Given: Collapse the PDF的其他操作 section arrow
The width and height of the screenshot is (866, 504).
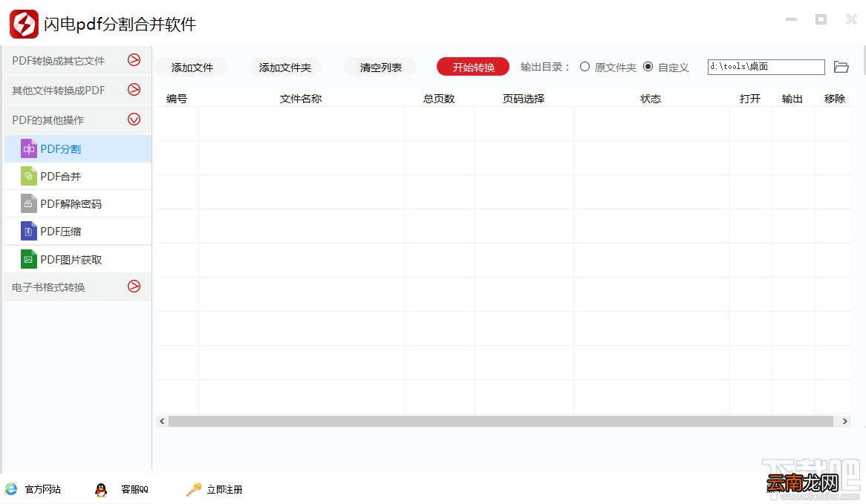Looking at the screenshot, I should pyautogui.click(x=134, y=120).
